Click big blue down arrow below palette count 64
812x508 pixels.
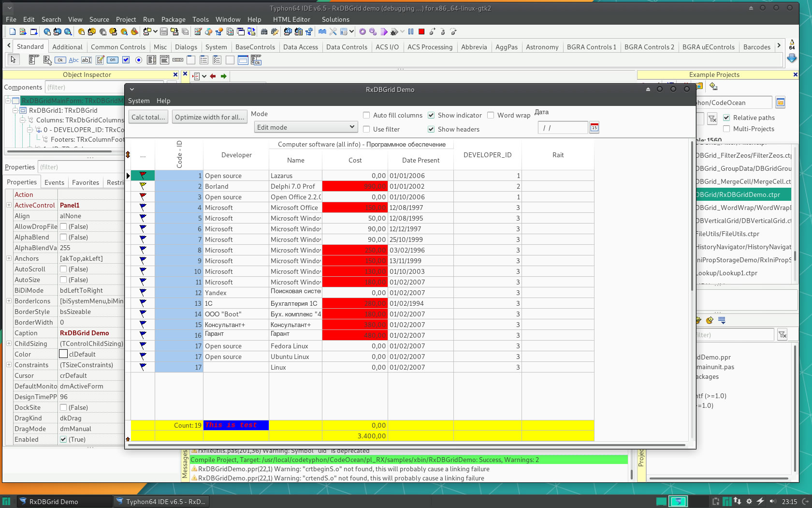[792, 59]
